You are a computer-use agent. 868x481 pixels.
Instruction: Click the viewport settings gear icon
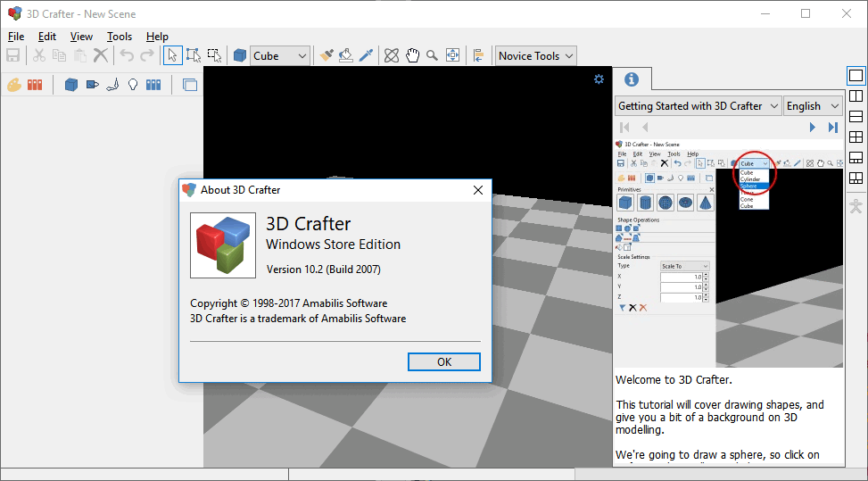[x=599, y=79]
